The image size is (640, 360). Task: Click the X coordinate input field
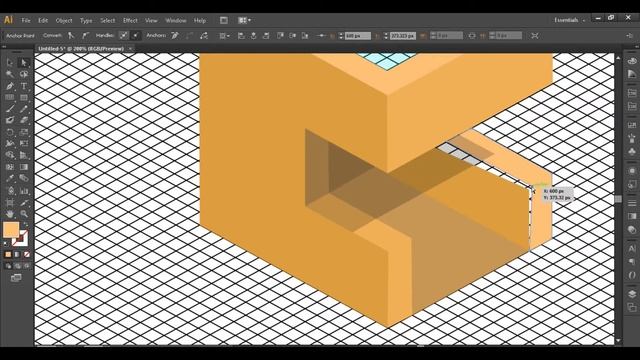[358, 36]
